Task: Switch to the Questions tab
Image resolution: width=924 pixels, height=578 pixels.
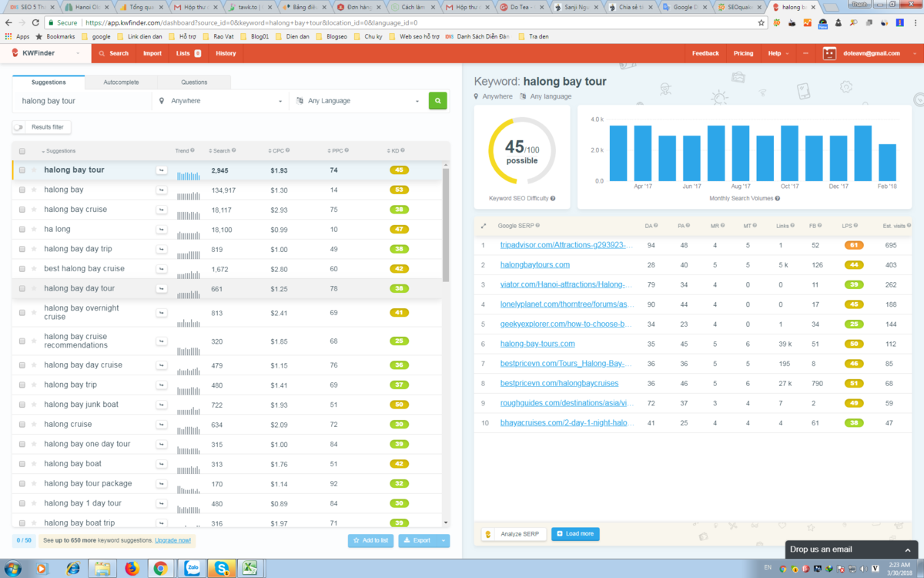Action: [194, 82]
